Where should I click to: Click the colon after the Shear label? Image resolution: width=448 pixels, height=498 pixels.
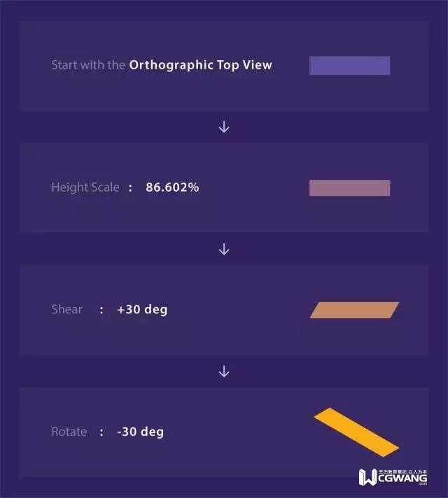101,309
